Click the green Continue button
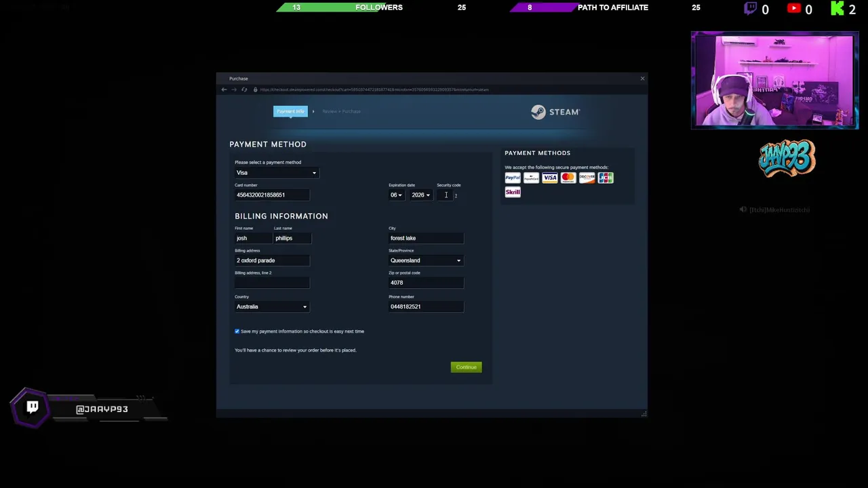This screenshot has width=868, height=488. tap(466, 367)
